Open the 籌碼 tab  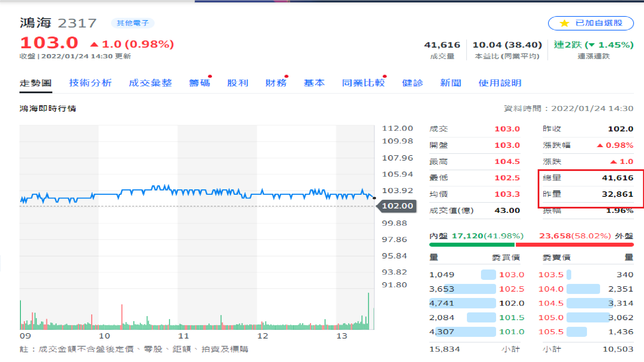pyautogui.click(x=200, y=83)
